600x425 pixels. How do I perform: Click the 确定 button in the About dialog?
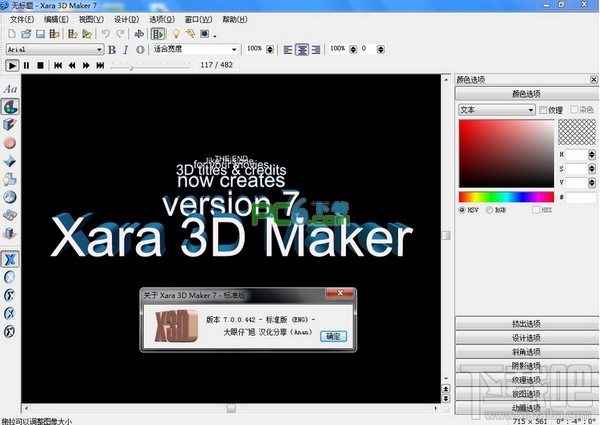click(x=333, y=337)
